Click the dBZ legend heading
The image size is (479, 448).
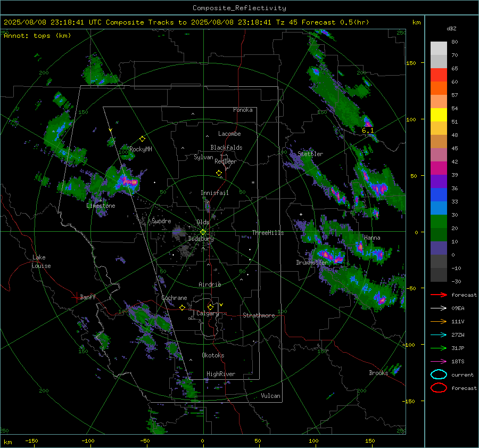[x=451, y=29]
